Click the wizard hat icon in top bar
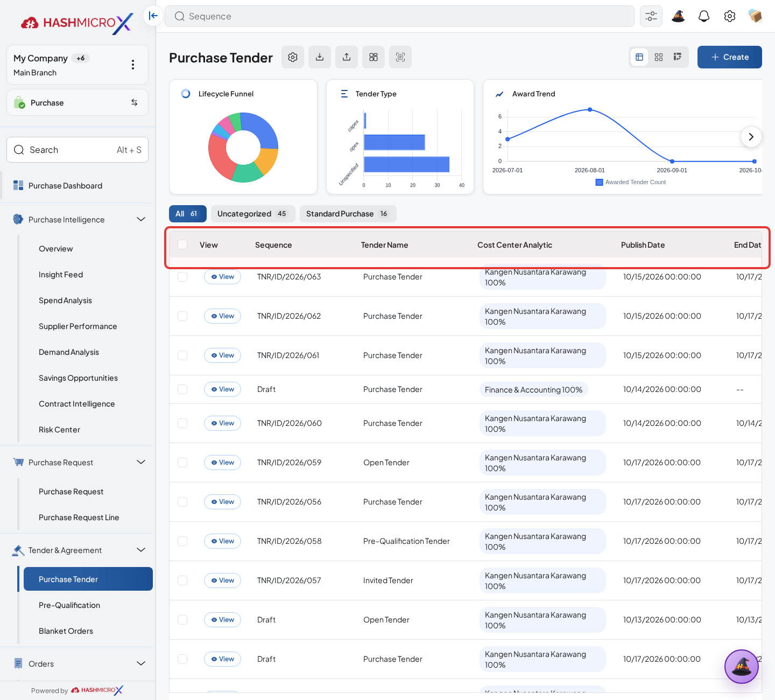 tap(678, 16)
